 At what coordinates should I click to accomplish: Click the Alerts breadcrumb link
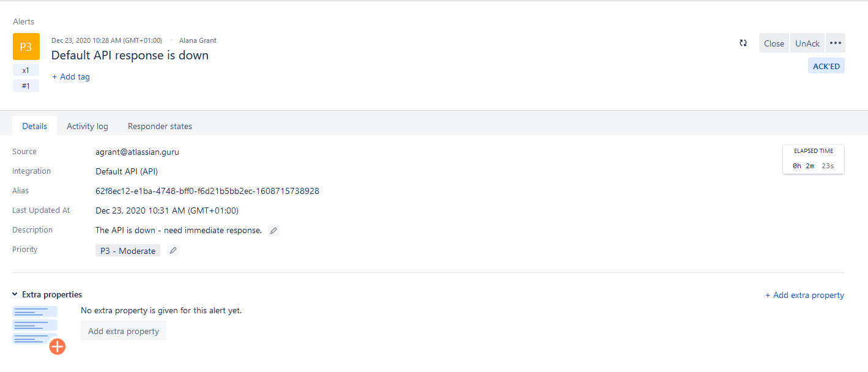[24, 21]
